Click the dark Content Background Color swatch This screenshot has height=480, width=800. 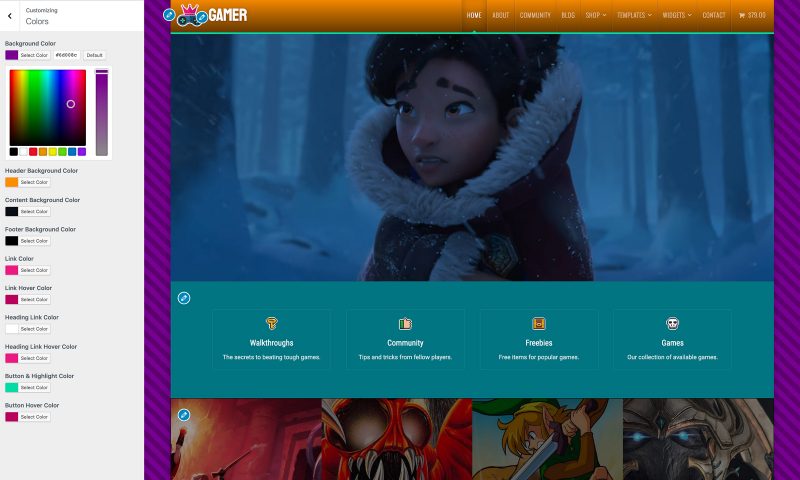(12, 211)
